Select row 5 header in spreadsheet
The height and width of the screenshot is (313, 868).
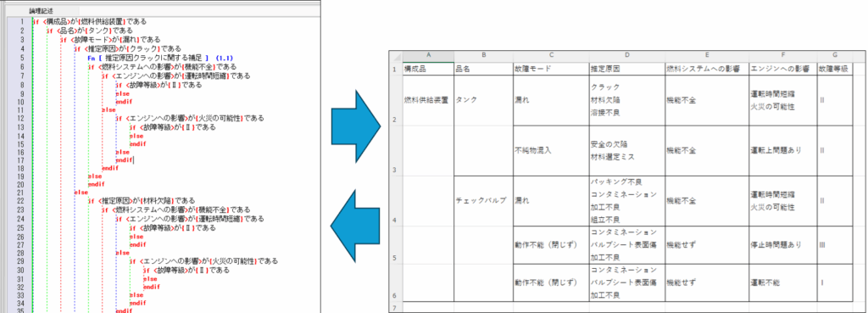click(x=395, y=245)
